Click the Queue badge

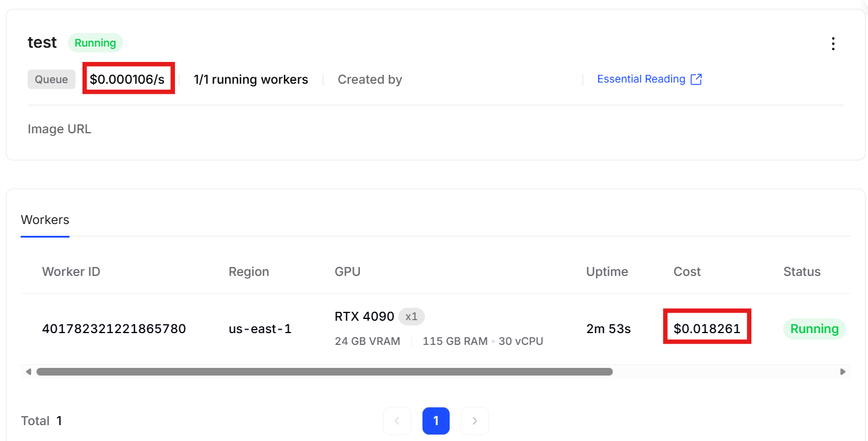51,80
